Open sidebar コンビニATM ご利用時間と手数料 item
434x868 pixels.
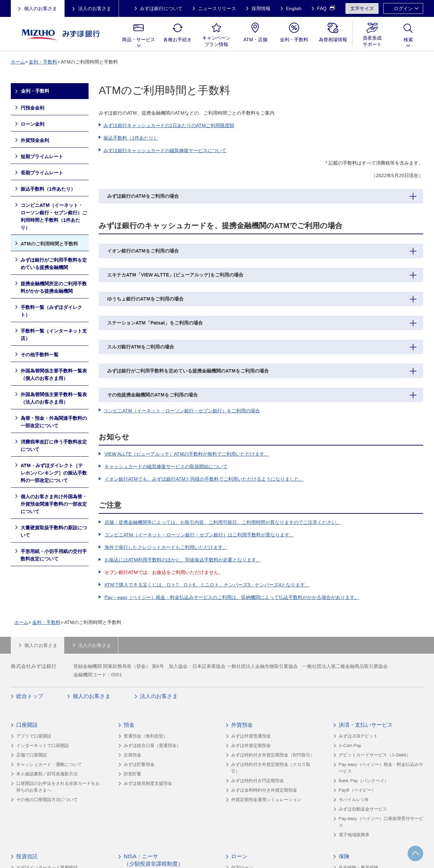pyautogui.click(x=50, y=216)
